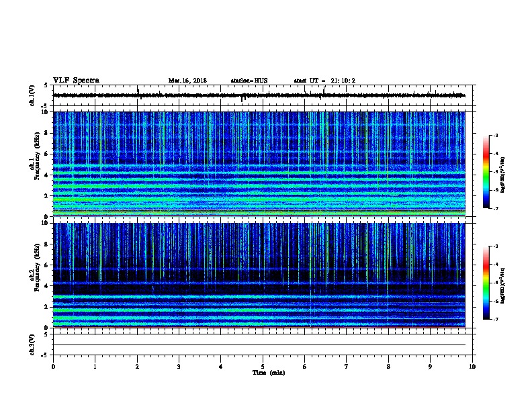Click the ch.2 color bar's "-7" label
Screen dimensions: 532x411
(495, 320)
